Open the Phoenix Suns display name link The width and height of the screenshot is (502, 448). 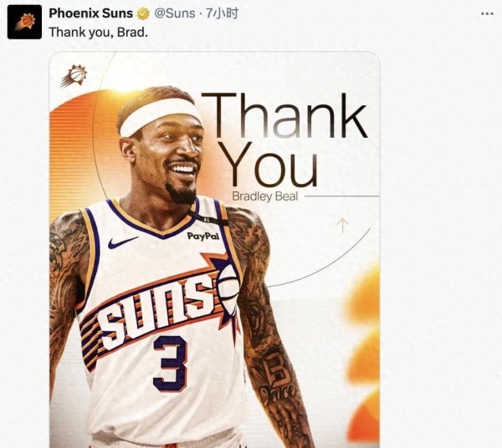[x=91, y=13]
